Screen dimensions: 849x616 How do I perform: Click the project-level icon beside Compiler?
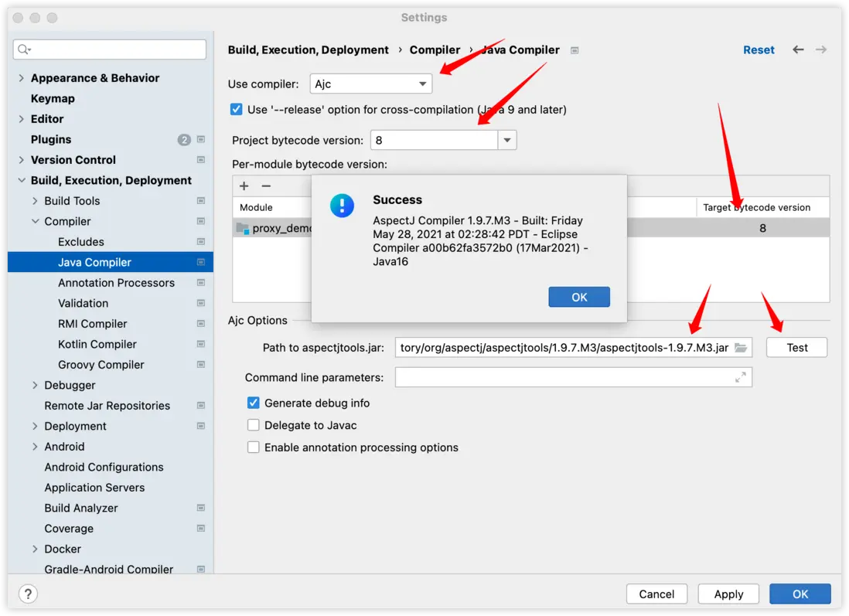201,221
